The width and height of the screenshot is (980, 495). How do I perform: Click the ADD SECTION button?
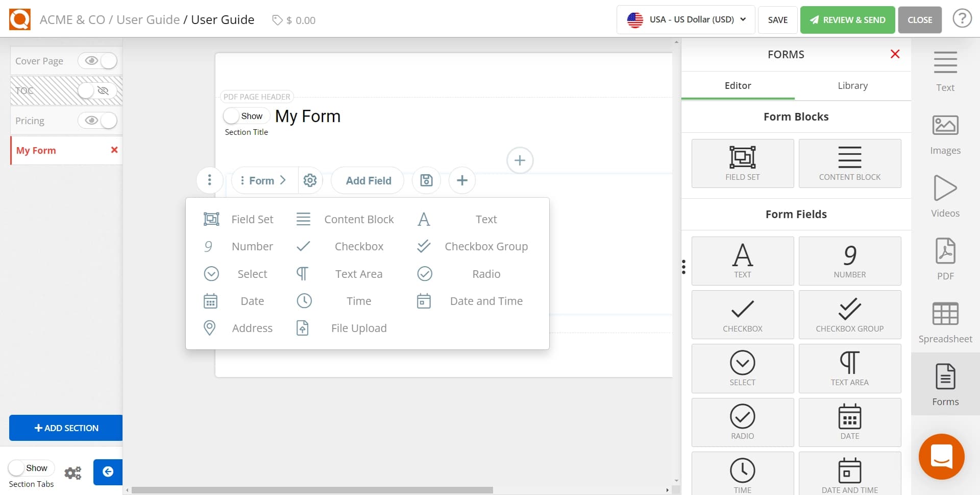coord(65,428)
